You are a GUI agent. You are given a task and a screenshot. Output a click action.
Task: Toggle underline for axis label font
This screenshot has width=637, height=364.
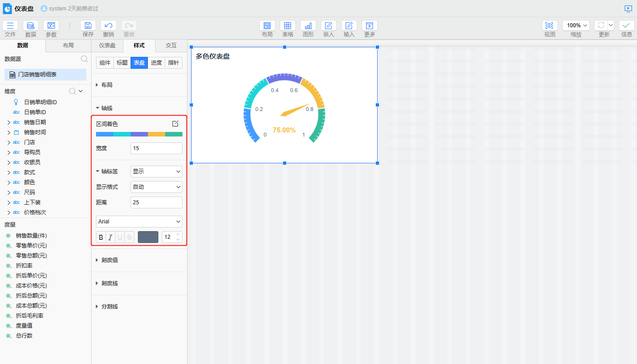pos(120,237)
